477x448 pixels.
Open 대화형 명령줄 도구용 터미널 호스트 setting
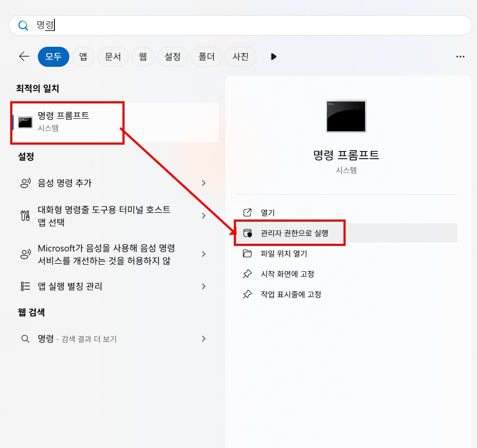pyautogui.click(x=104, y=216)
